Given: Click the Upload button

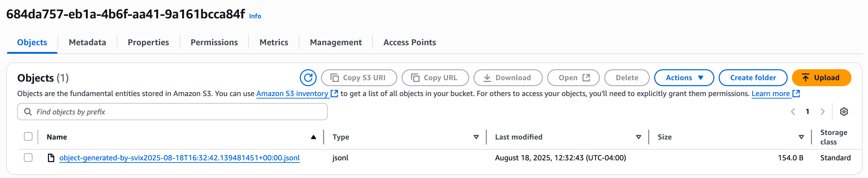Looking at the screenshot, I should coord(821,78).
